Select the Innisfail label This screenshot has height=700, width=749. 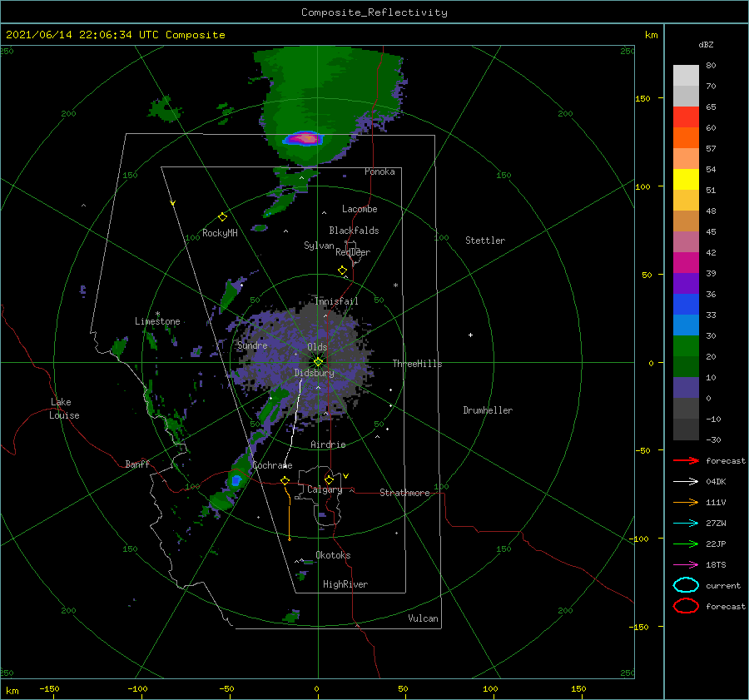[x=336, y=301]
